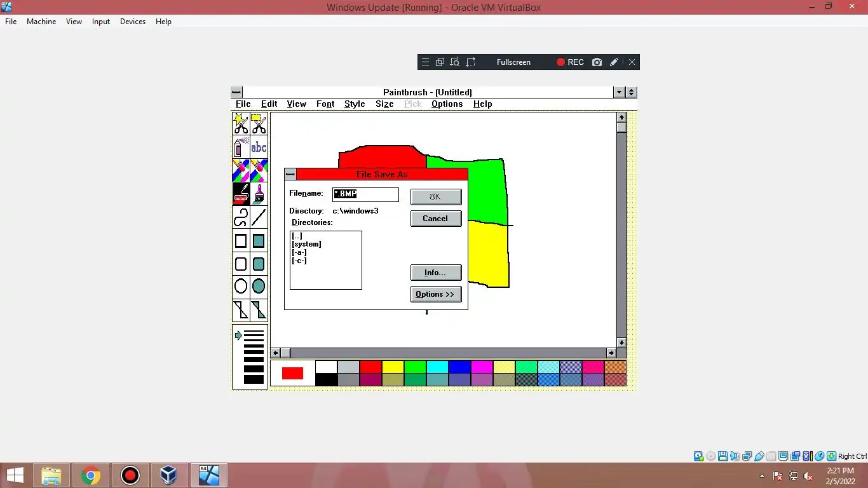
Task: Expand save options with Options >> button
Action: (x=436, y=294)
